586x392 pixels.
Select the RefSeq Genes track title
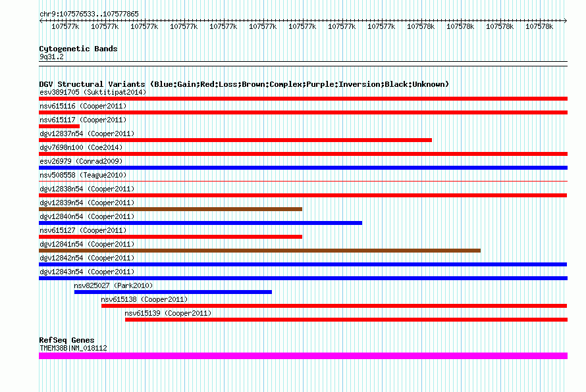point(67,340)
